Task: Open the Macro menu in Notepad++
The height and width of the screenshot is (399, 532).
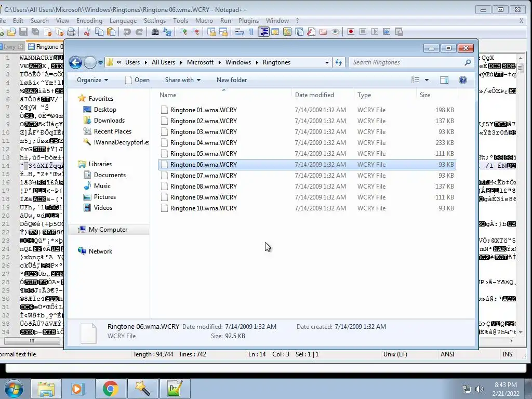Action: [204, 21]
